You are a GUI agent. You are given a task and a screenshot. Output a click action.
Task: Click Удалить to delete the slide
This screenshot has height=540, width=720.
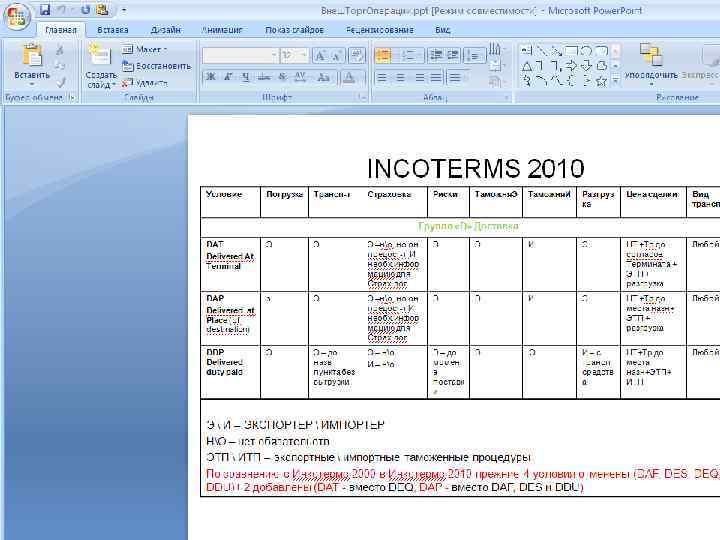[145, 83]
